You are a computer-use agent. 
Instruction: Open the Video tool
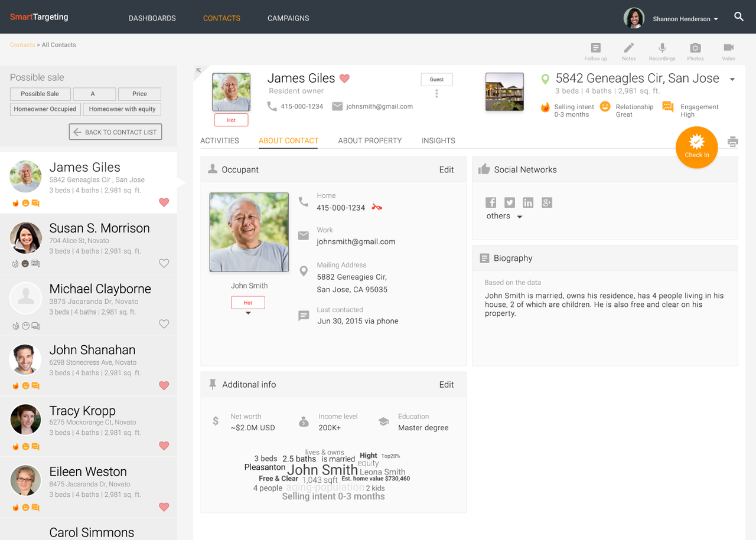[728, 52]
